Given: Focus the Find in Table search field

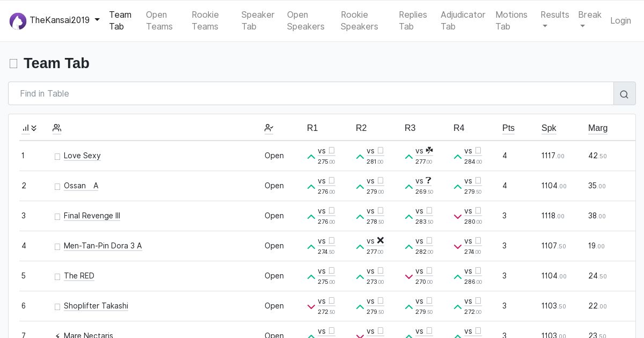Looking at the screenshot, I should pyautogui.click(x=311, y=93).
